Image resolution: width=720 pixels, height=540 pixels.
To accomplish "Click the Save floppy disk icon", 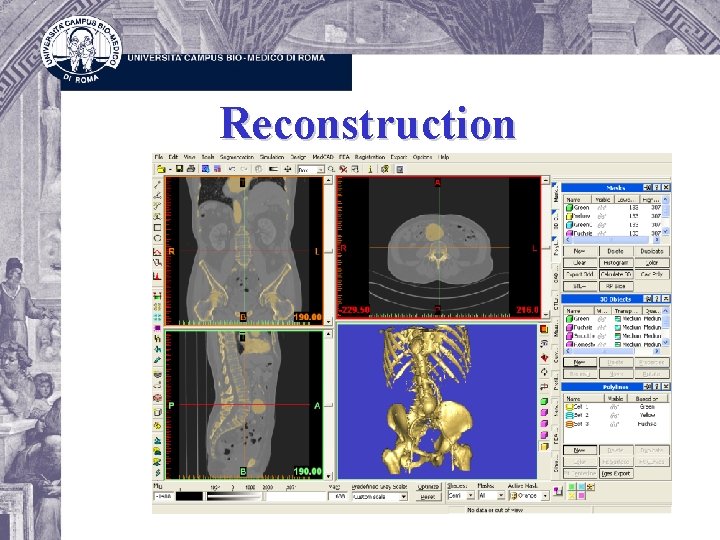I will click(180, 169).
